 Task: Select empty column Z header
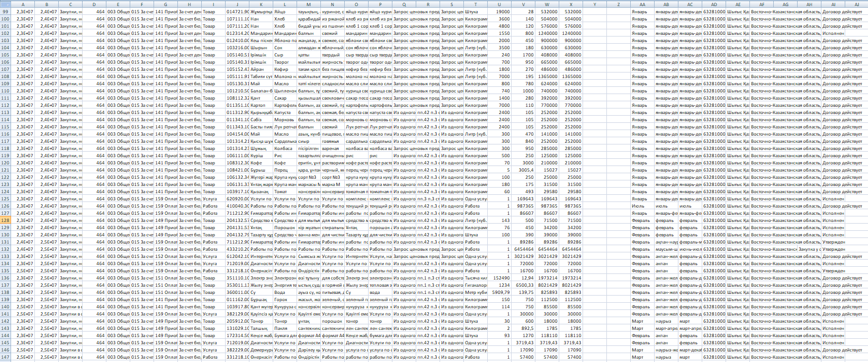coord(618,4)
